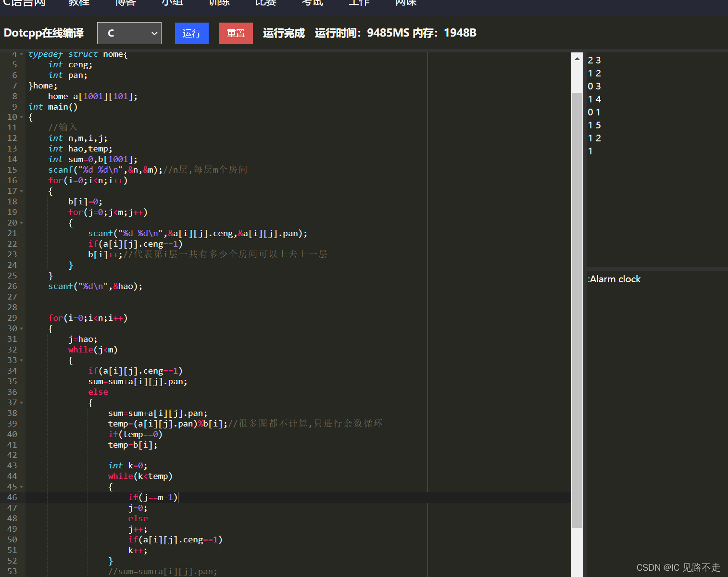Open the 训练 training menu

219,4
